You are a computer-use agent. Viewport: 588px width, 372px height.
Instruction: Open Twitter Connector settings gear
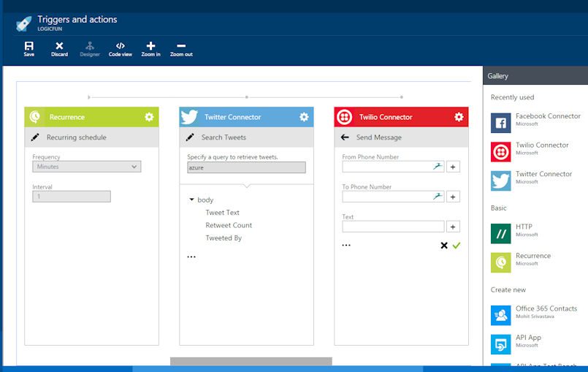point(304,117)
